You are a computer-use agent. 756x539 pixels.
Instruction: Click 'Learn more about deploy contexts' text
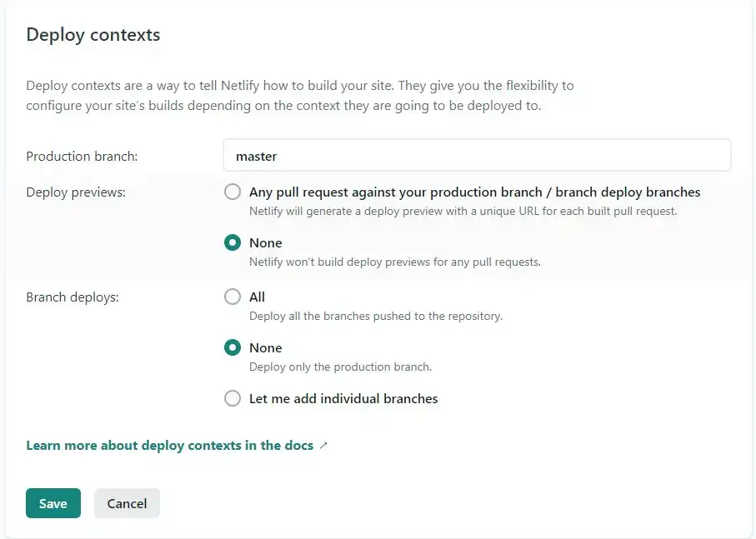171,445
